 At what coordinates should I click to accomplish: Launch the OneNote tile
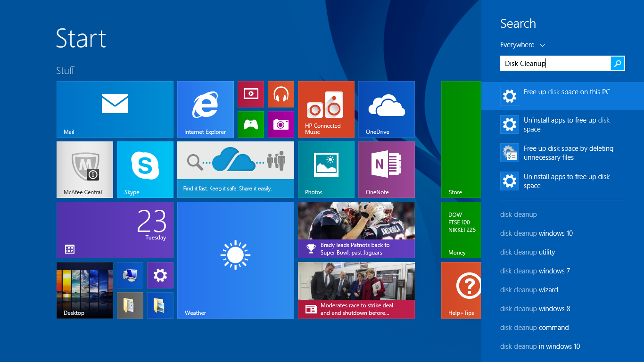[x=387, y=170]
